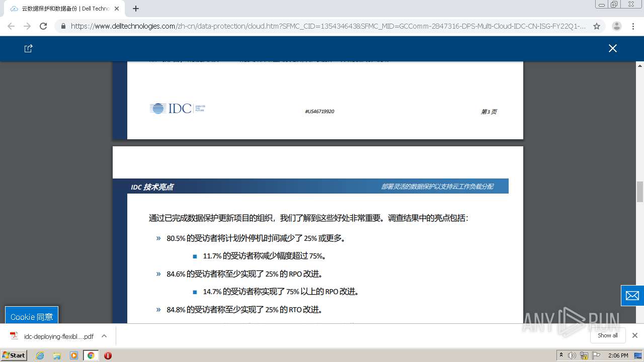Click the address bar URL

[328, 26]
